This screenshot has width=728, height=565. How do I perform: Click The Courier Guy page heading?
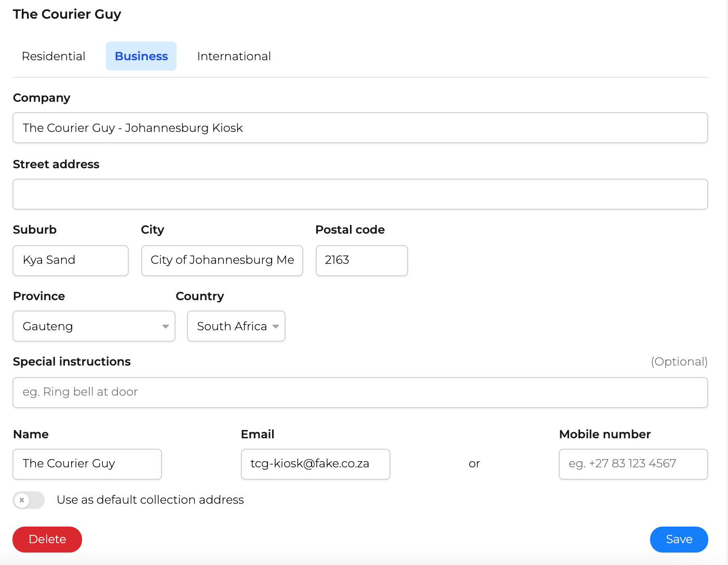tap(67, 14)
